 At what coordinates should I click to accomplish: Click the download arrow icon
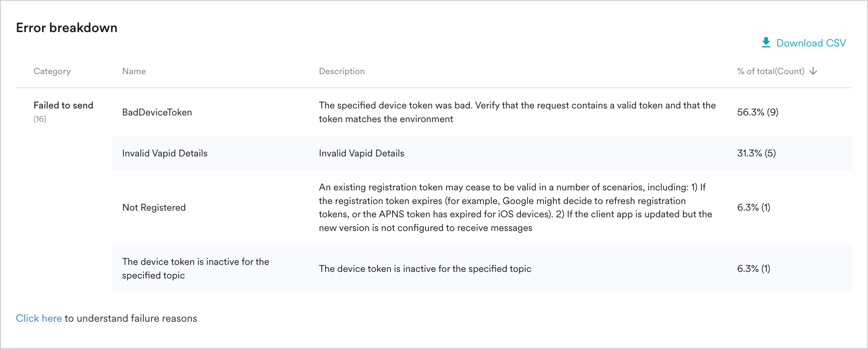(x=766, y=43)
